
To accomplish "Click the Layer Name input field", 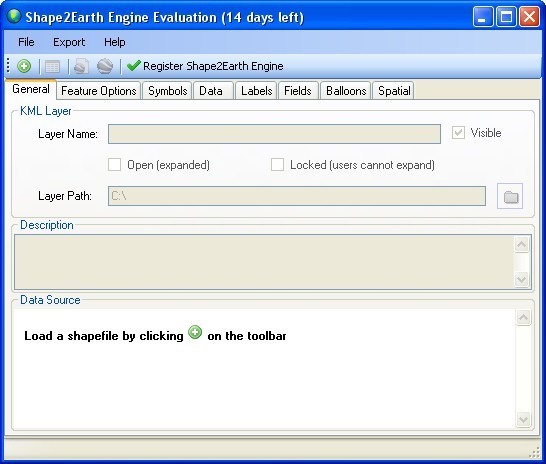I will click(274, 134).
